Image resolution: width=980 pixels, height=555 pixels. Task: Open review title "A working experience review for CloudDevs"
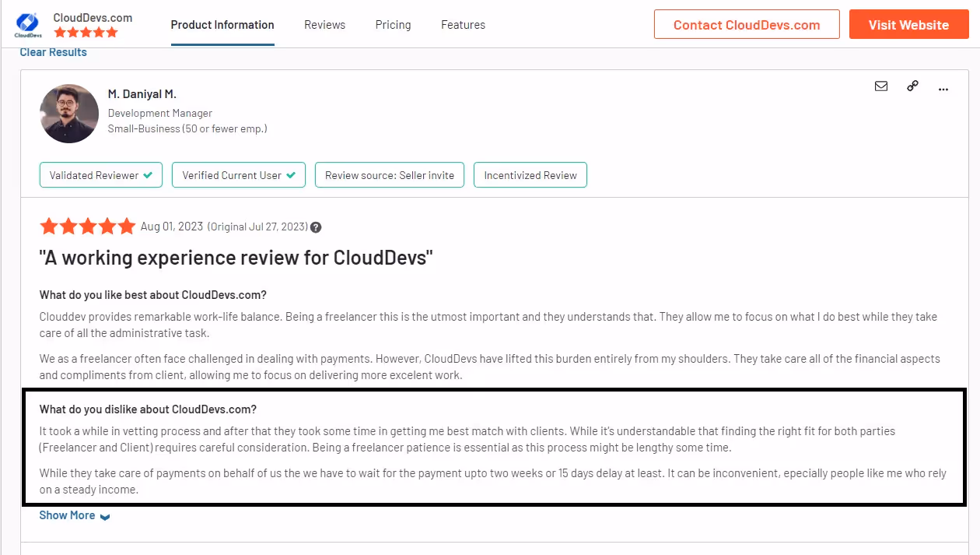[236, 258]
